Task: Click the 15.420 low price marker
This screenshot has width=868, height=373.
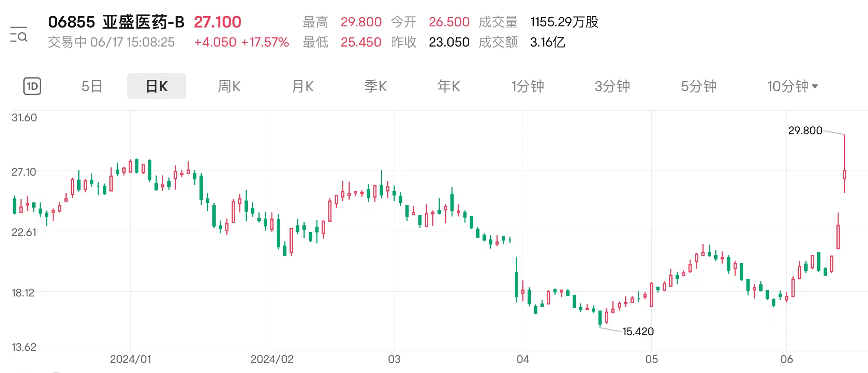Action: 638,331
